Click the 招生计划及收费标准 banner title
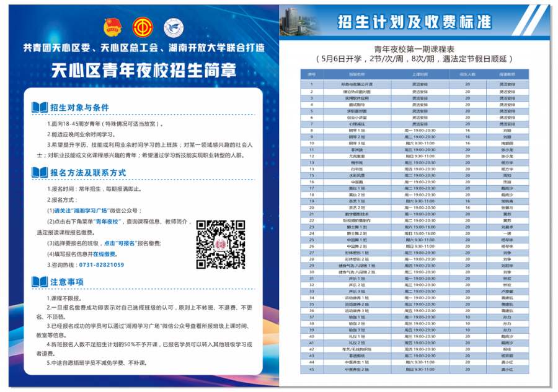The width and height of the screenshot is (558, 392). (415, 22)
